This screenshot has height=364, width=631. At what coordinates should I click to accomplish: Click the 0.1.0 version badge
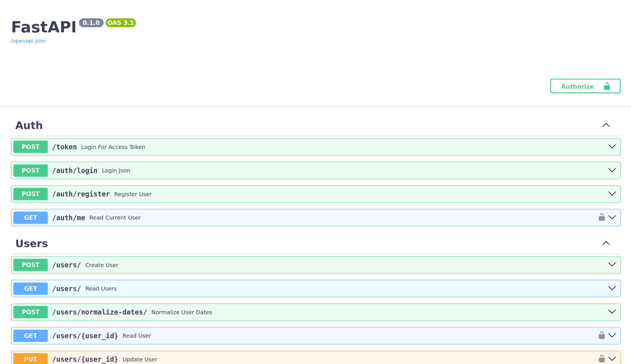click(91, 23)
